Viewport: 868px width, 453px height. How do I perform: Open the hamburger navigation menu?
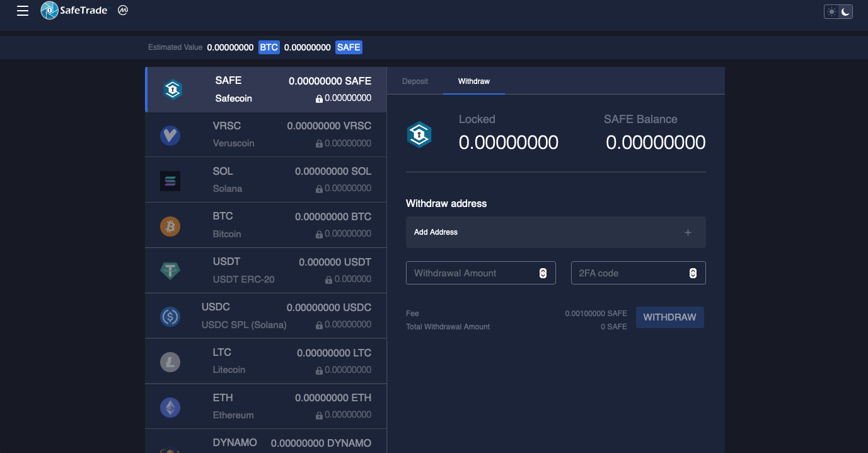(22, 10)
